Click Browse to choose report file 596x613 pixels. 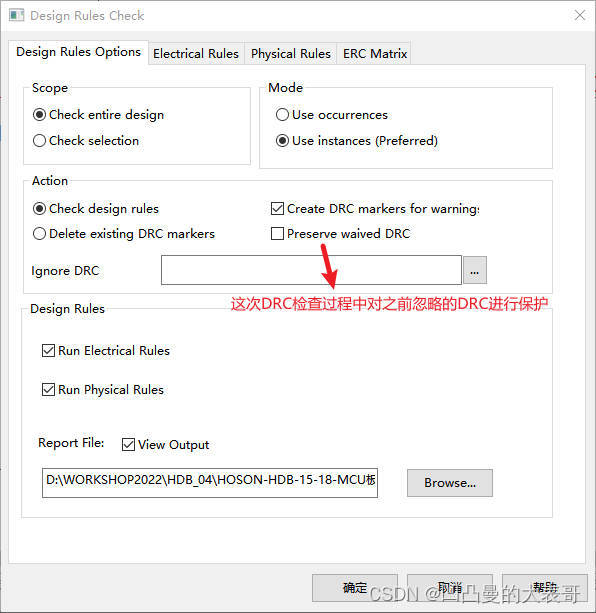[x=450, y=483]
